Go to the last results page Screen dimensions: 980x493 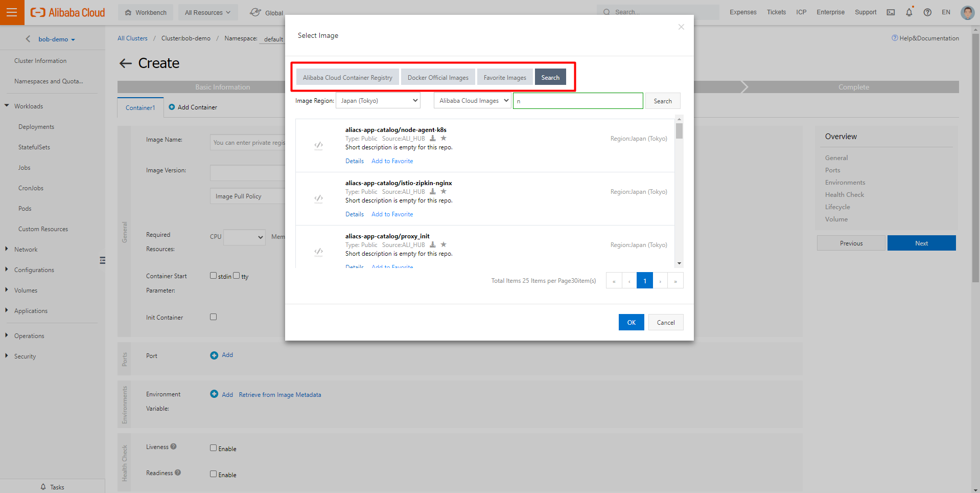coord(675,281)
